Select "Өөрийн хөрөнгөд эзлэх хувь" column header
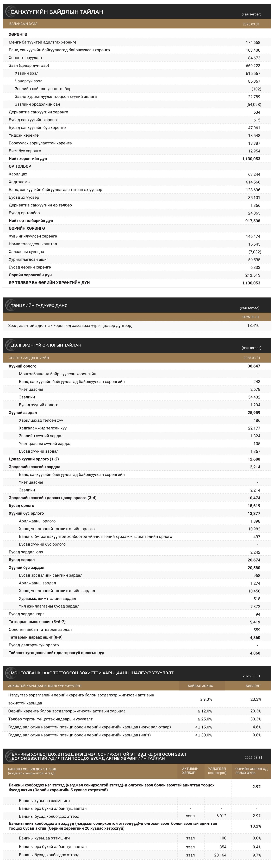 click(x=251, y=771)
